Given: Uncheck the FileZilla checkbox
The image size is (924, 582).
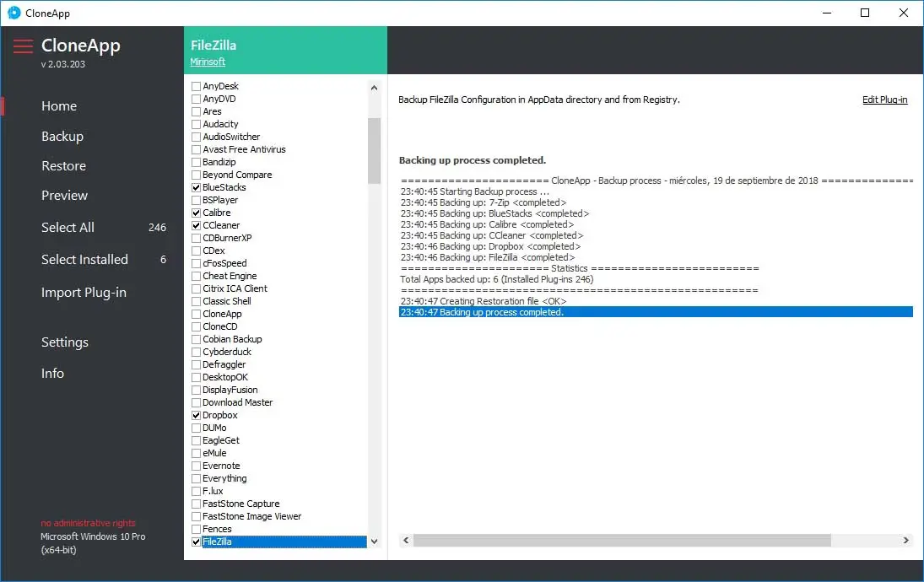Looking at the screenshot, I should [x=197, y=542].
